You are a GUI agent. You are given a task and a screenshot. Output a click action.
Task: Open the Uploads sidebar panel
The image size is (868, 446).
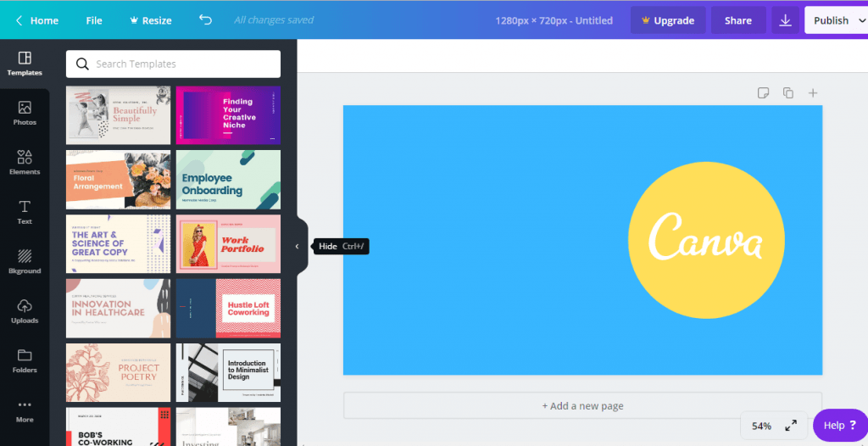(25, 311)
